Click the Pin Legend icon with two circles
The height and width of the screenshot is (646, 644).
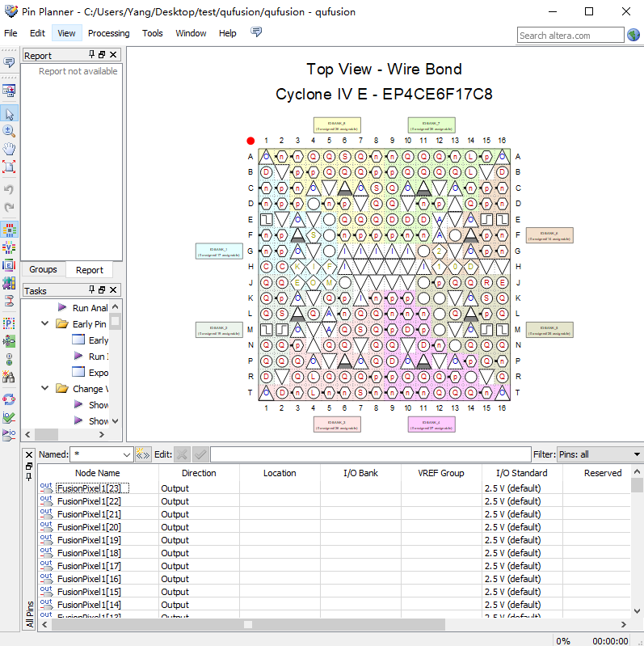pyautogui.click(x=9, y=359)
